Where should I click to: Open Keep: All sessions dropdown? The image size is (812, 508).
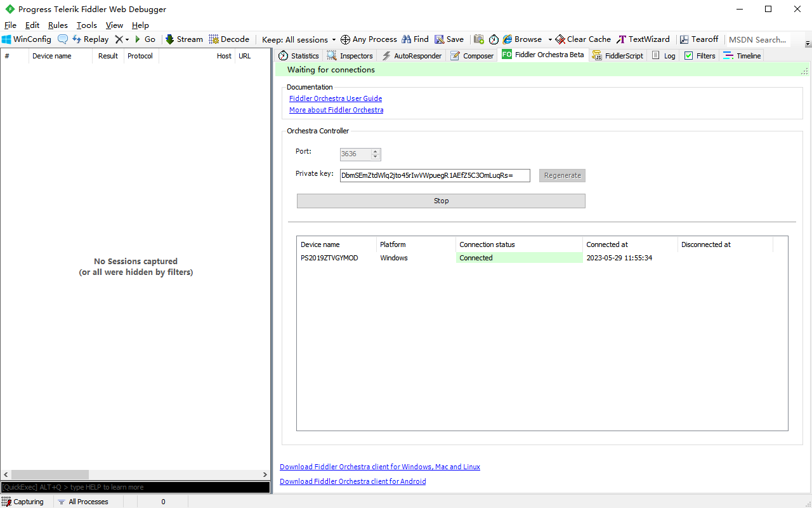pyautogui.click(x=299, y=39)
